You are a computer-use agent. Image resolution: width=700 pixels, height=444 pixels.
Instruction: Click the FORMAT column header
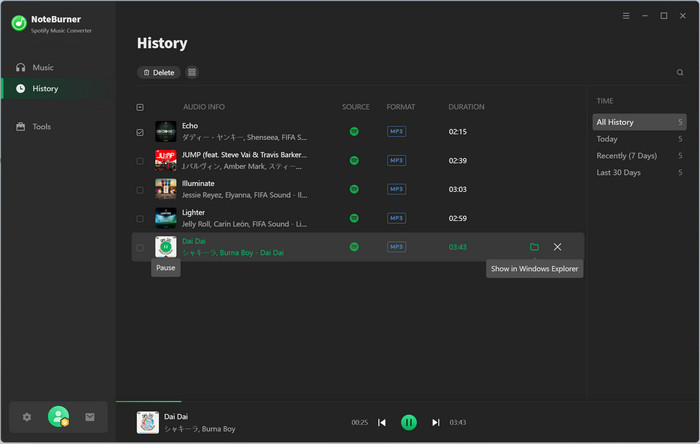(400, 107)
